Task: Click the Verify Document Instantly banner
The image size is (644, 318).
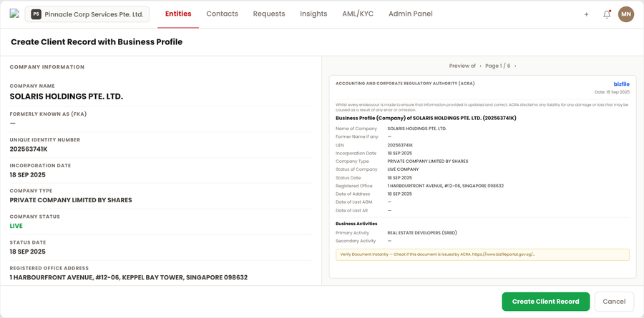Action: [x=482, y=254]
